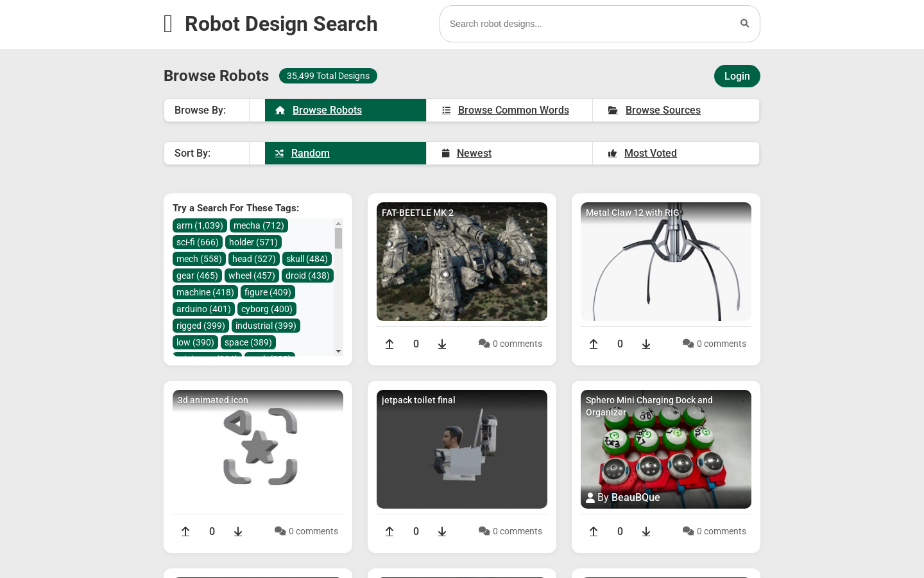Open the Robot Design Search title link

click(x=281, y=24)
